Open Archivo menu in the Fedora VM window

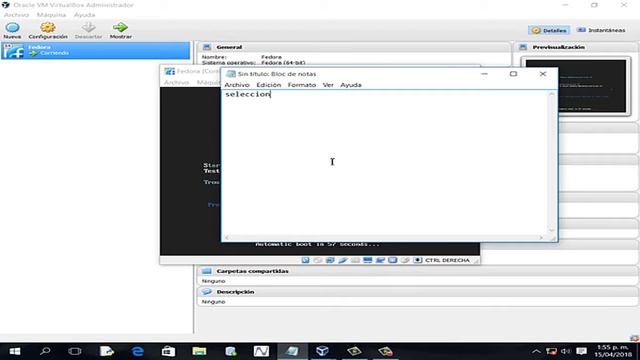[x=176, y=82]
